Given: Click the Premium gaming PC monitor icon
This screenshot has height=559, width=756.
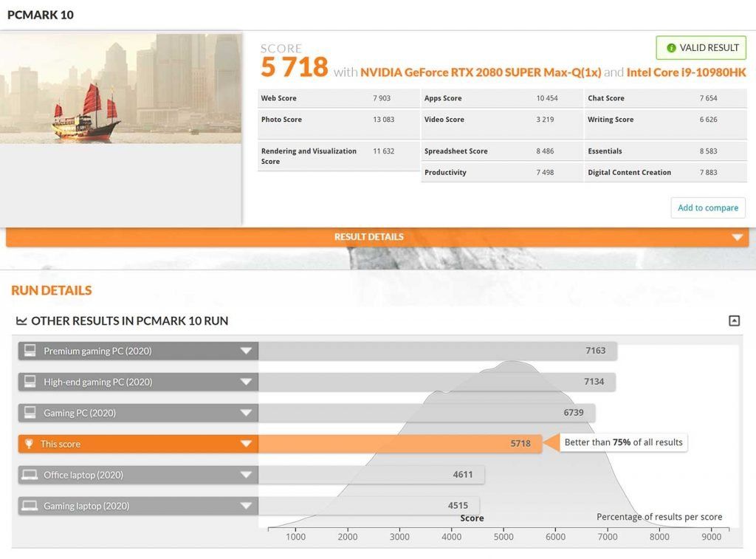Looking at the screenshot, I should pos(30,350).
